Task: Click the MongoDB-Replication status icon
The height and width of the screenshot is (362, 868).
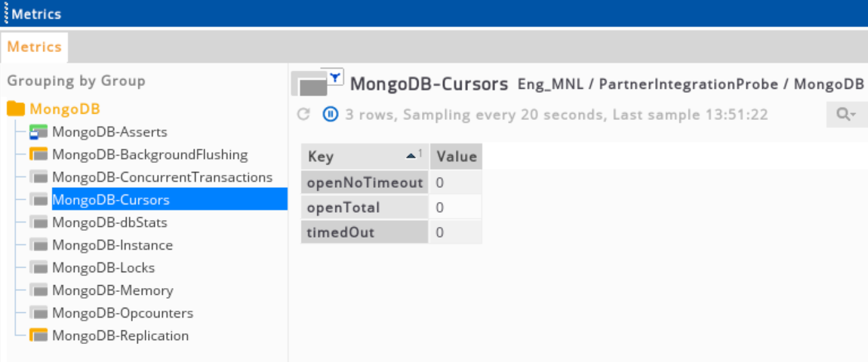Action: 38,336
